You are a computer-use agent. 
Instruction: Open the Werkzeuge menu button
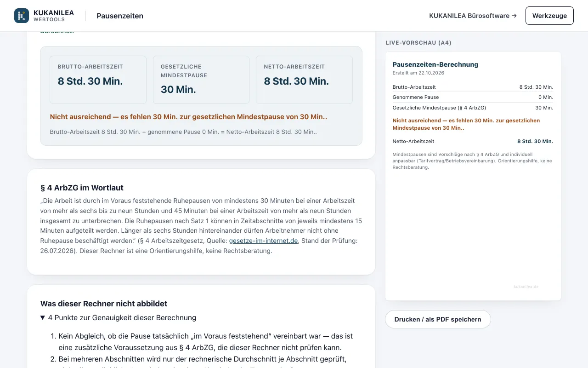pyautogui.click(x=549, y=16)
